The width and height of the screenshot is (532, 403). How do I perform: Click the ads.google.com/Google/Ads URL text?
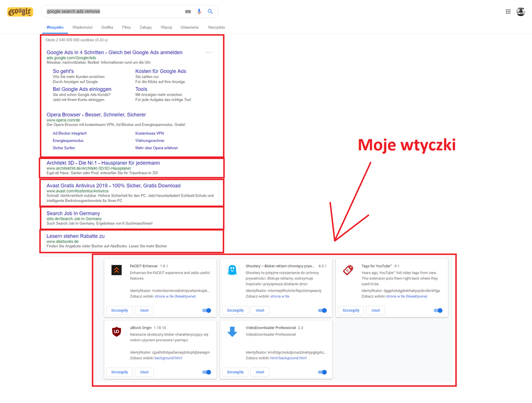[x=71, y=58]
